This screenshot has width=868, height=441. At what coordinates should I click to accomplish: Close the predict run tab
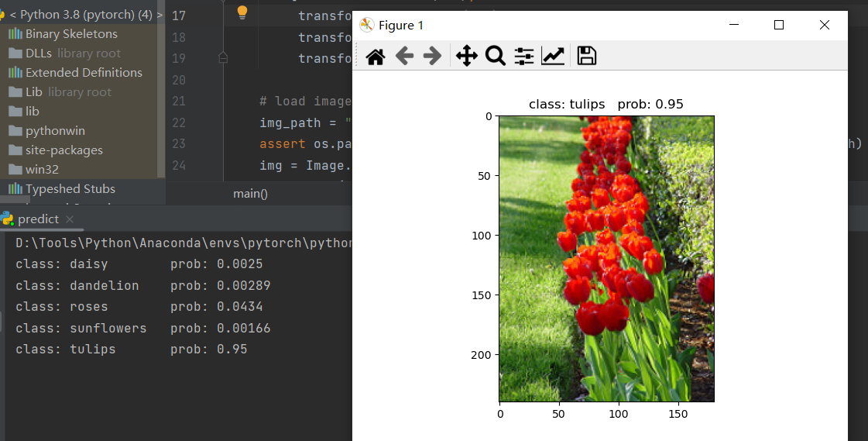point(70,219)
